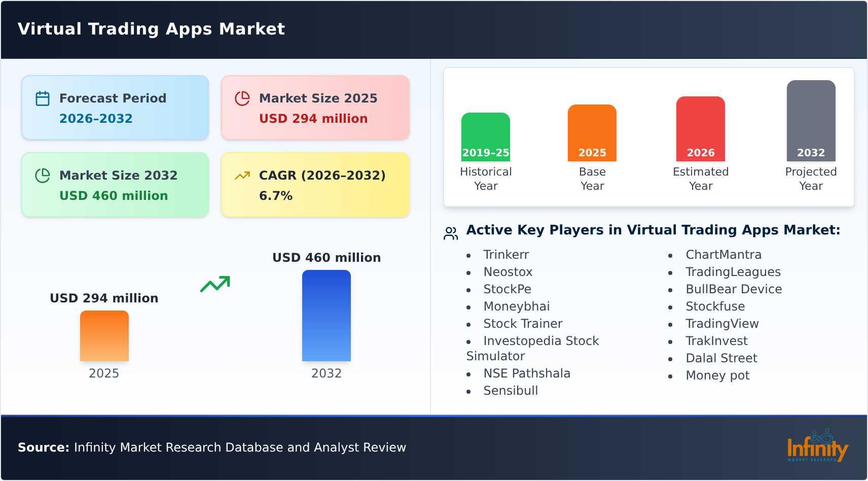Click the Virtual Trading Apps Market title

(x=151, y=29)
